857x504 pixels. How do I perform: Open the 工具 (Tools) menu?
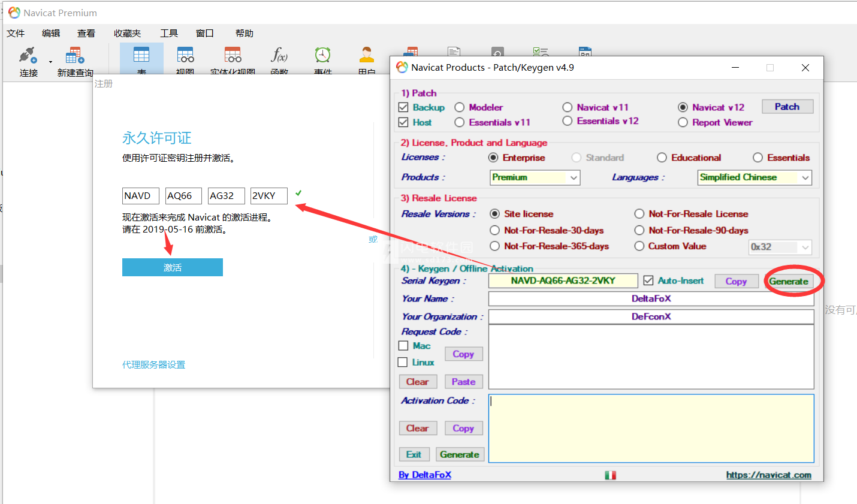pos(169,33)
